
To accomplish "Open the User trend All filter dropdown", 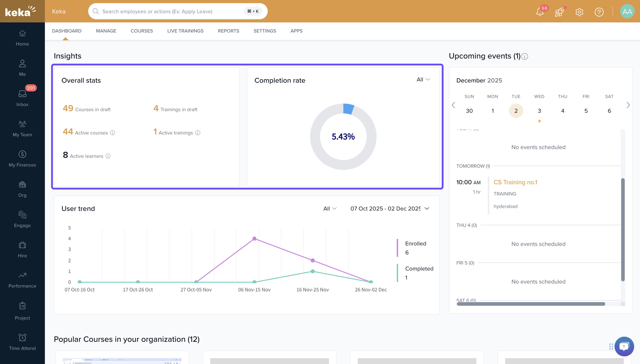I will (330, 208).
